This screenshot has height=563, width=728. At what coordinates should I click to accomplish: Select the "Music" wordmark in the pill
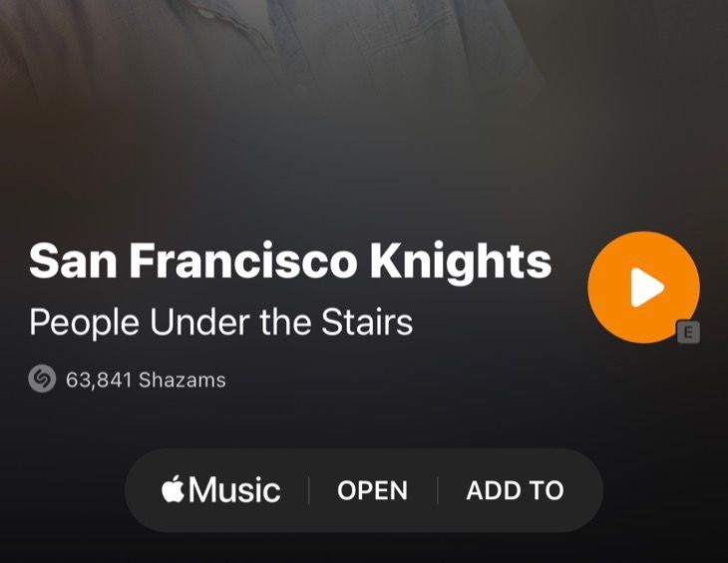tap(234, 490)
